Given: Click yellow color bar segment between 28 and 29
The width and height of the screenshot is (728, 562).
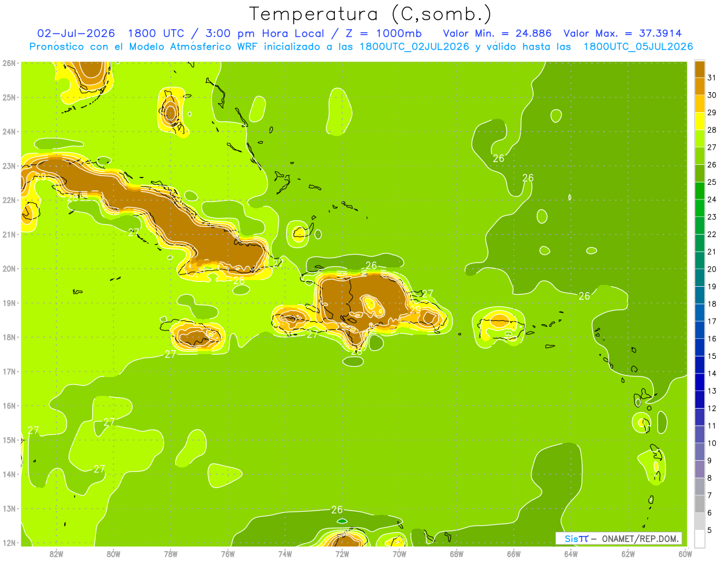Looking at the screenshot, I should [x=699, y=121].
